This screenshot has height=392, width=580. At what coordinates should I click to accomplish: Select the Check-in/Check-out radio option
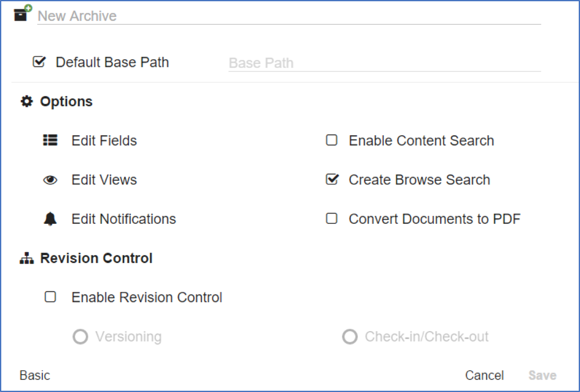coord(350,336)
